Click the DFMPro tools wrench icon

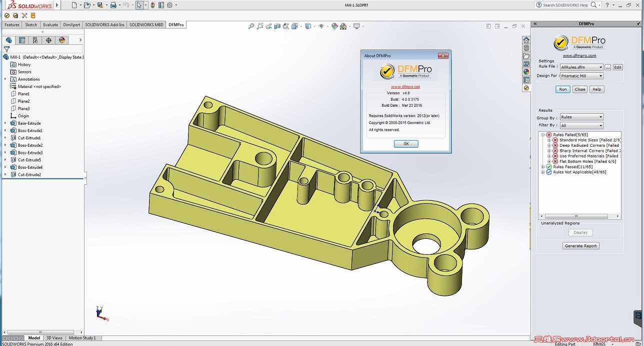(x=24, y=16)
